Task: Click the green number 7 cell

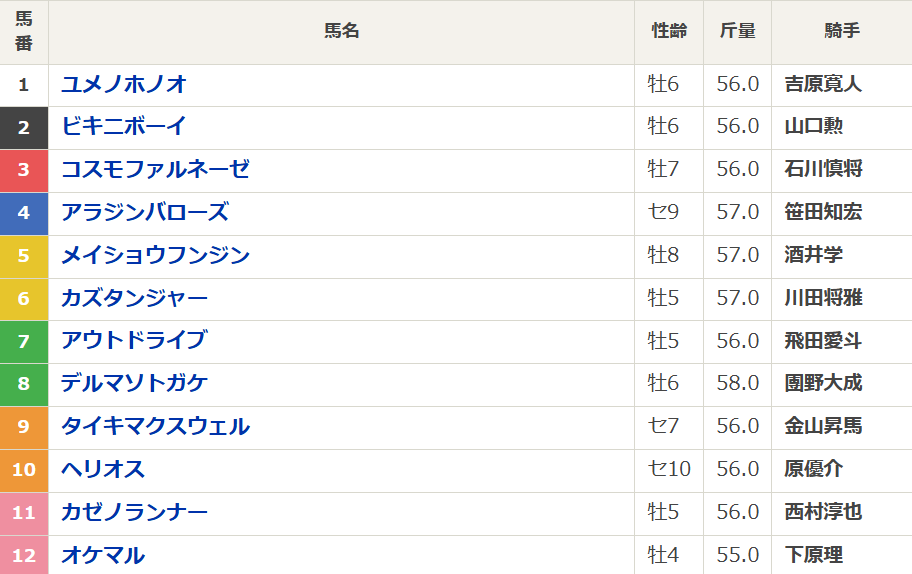Action: pyautogui.click(x=24, y=340)
